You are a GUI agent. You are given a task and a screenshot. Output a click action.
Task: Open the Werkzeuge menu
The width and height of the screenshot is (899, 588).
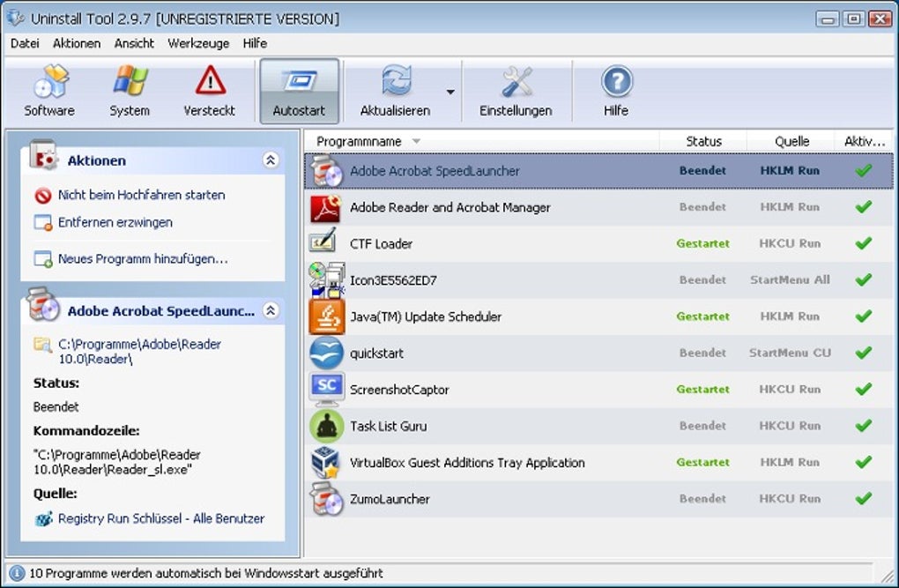coord(198,43)
